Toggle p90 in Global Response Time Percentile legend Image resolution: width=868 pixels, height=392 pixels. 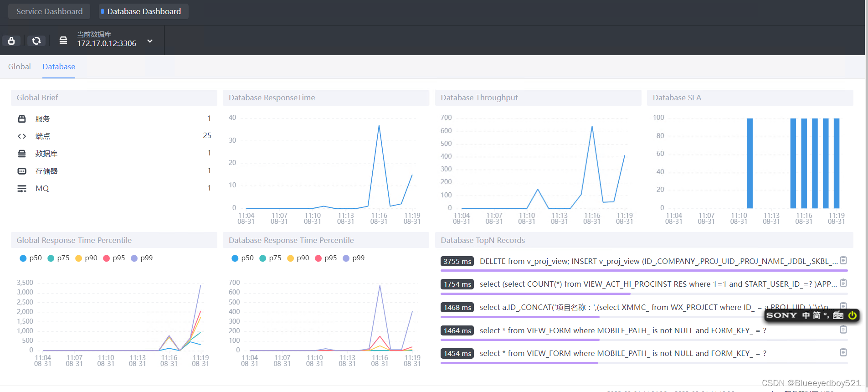click(x=86, y=258)
